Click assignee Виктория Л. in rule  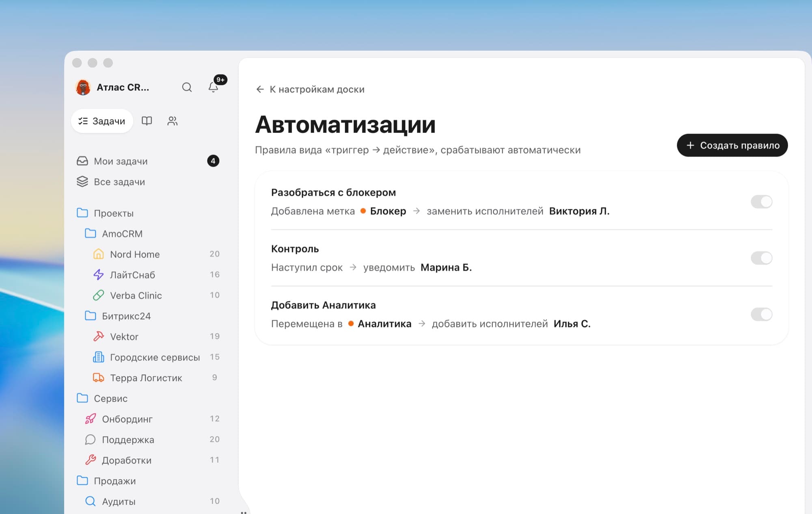[579, 211]
